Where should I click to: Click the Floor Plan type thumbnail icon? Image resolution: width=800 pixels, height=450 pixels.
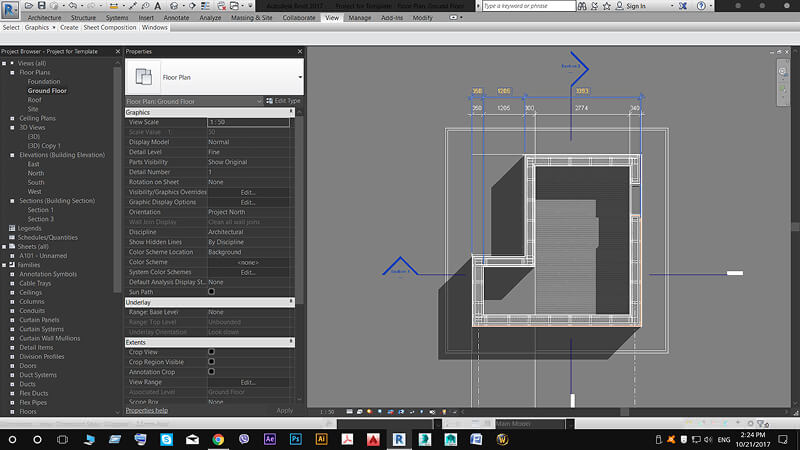(x=143, y=76)
